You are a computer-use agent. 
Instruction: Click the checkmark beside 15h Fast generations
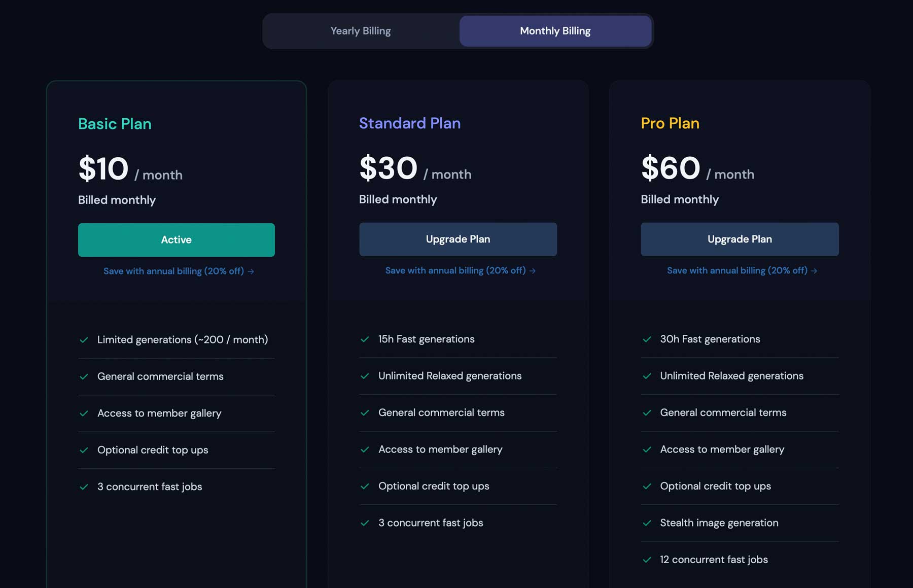click(366, 339)
